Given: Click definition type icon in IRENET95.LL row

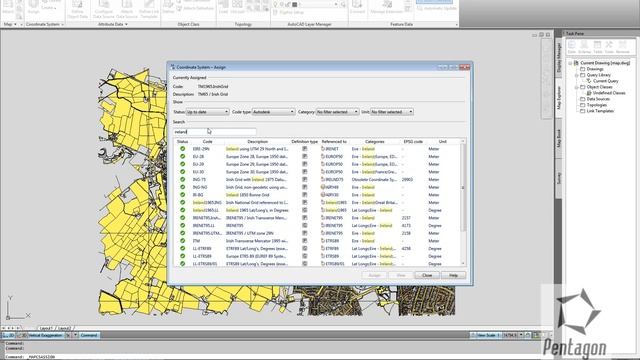Looking at the screenshot, I should (x=304, y=226).
